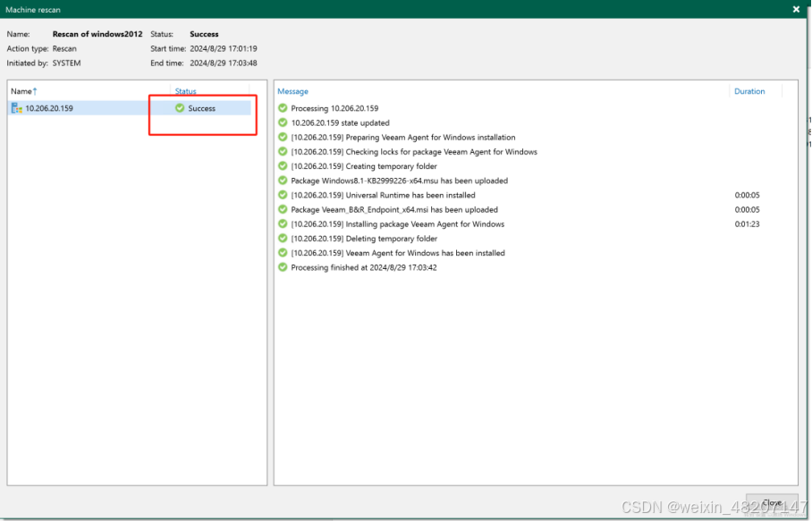Select the Veeam Agent for Windows has been installed message

[x=398, y=253]
